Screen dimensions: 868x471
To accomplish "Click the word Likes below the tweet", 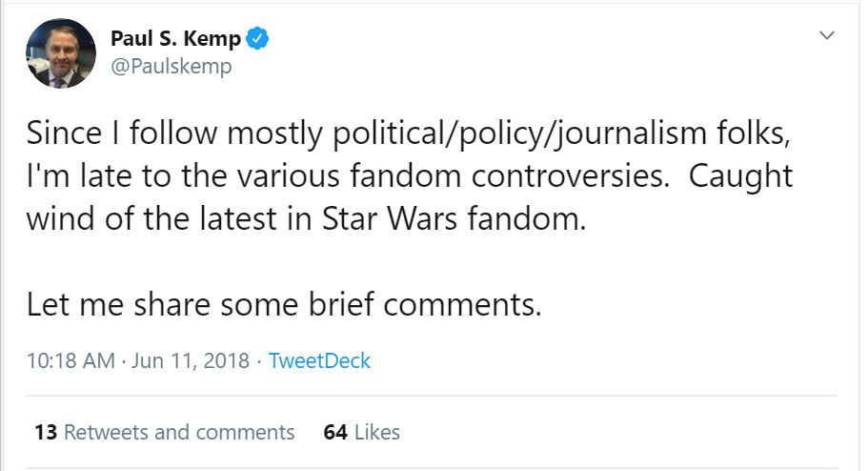I will point(376,432).
